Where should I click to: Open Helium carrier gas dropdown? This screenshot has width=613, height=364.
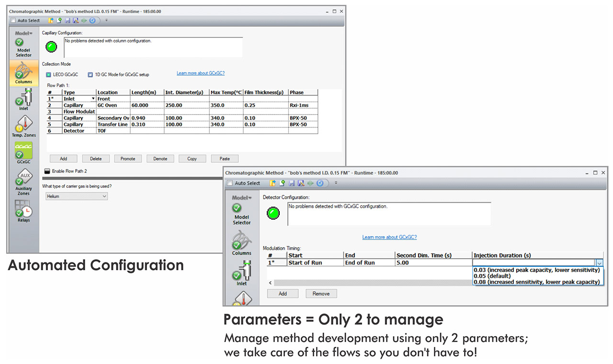coord(77,196)
